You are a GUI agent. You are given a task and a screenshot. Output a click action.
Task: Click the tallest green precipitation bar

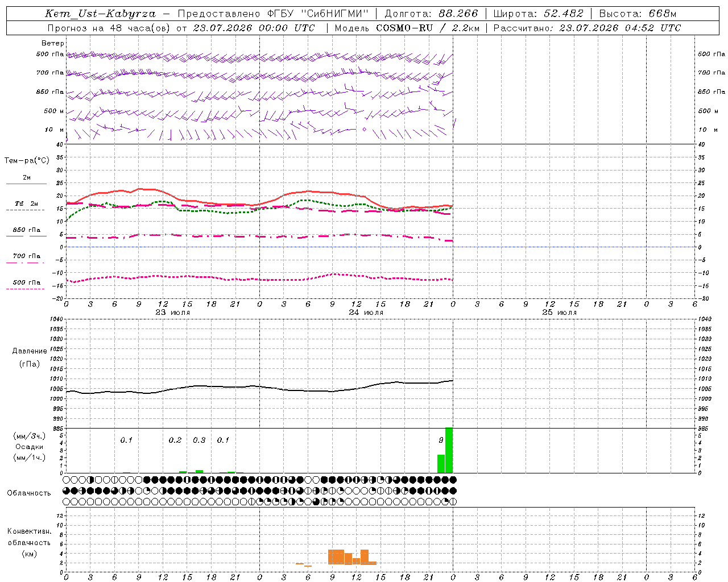[449, 450]
